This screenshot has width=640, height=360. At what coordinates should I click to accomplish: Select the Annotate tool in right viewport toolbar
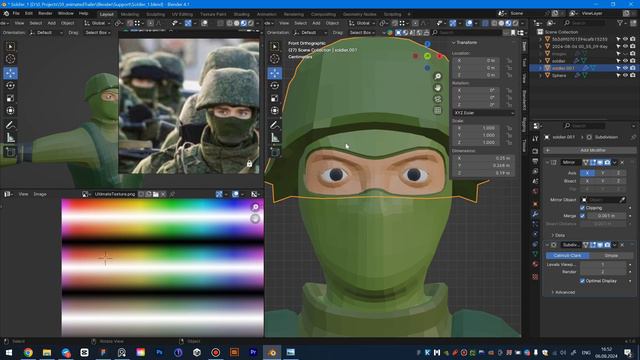click(275, 125)
